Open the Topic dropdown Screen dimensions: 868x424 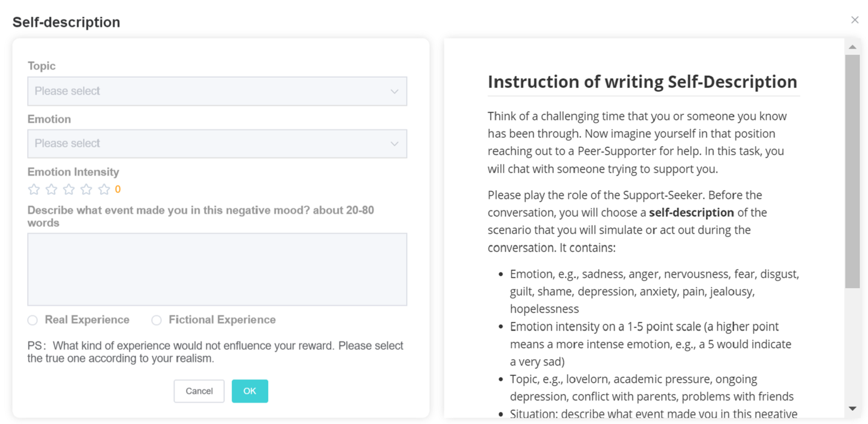point(217,91)
